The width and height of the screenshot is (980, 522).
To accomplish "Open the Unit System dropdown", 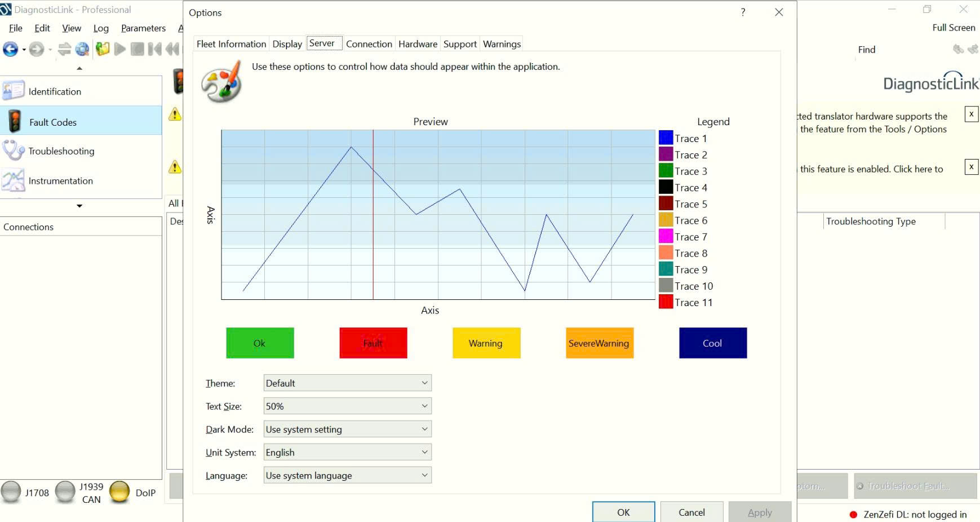I will [x=348, y=453].
